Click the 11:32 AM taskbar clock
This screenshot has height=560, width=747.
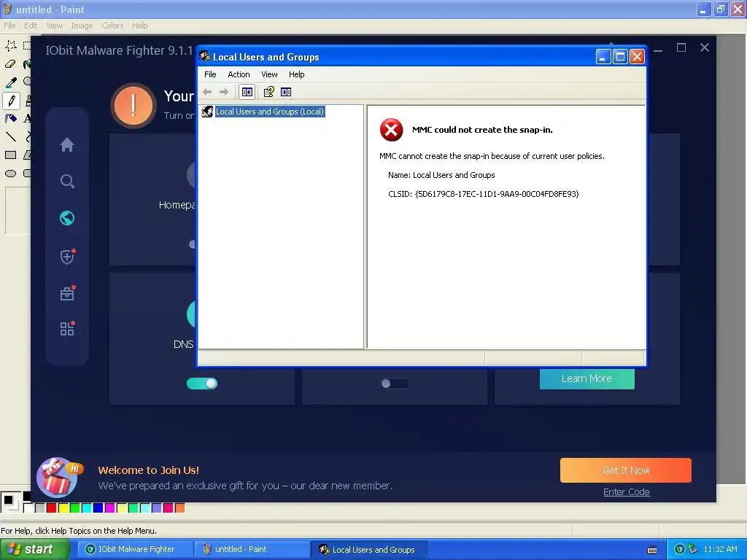tap(720, 549)
